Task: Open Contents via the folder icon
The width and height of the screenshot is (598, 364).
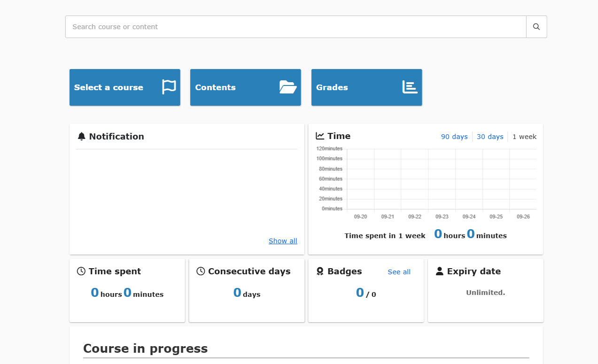Action: tap(288, 87)
